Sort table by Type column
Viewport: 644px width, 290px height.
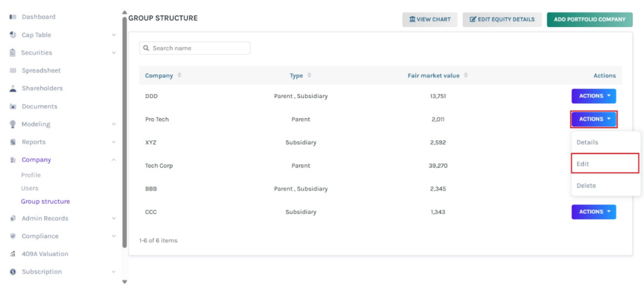coord(309,75)
